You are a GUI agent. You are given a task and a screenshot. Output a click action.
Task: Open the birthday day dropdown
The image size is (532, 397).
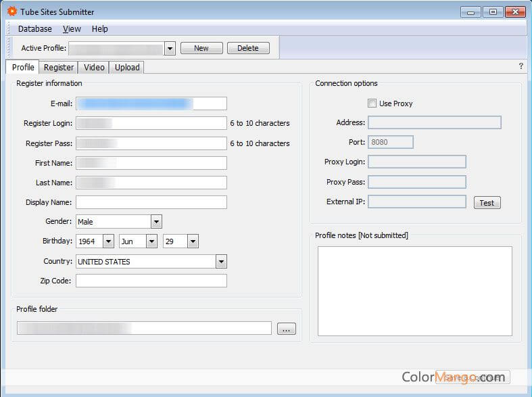(x=193, y=241)
